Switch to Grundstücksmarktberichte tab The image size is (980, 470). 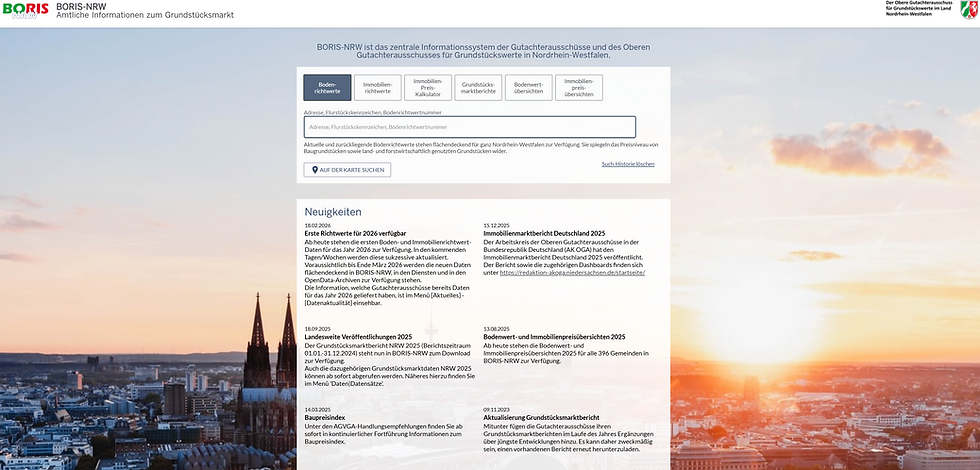(x=478, y=88)
